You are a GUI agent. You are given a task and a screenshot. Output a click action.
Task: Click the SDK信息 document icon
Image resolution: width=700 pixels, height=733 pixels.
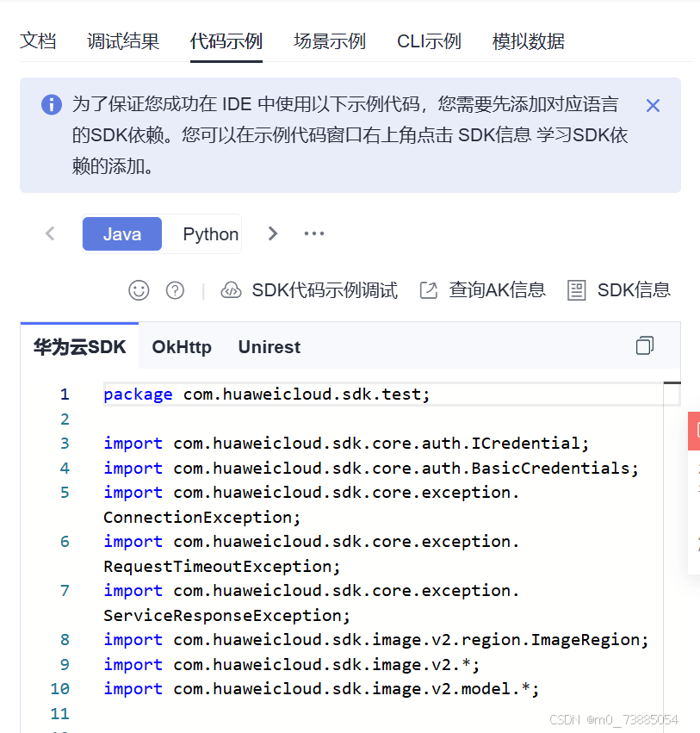pyautogui.click(x=576, y=290)
